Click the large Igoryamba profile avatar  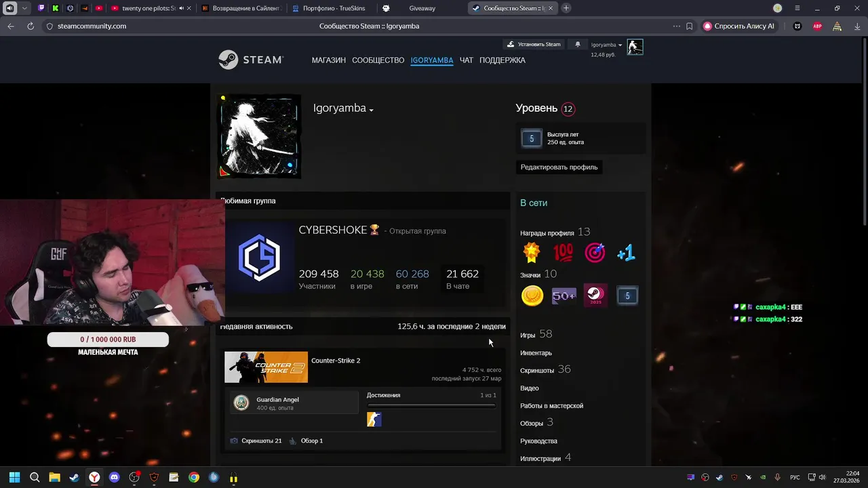[x=258, y=136]
